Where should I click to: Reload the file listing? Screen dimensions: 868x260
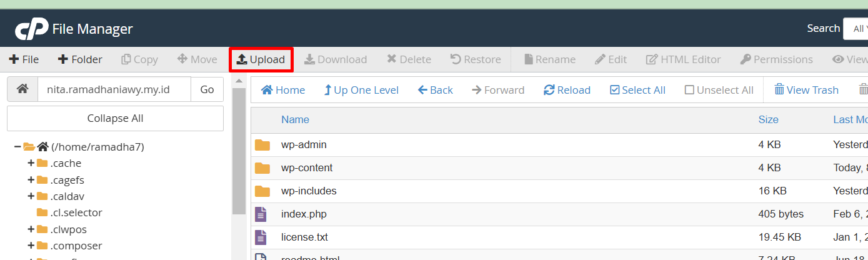click(x=567, y=90)
